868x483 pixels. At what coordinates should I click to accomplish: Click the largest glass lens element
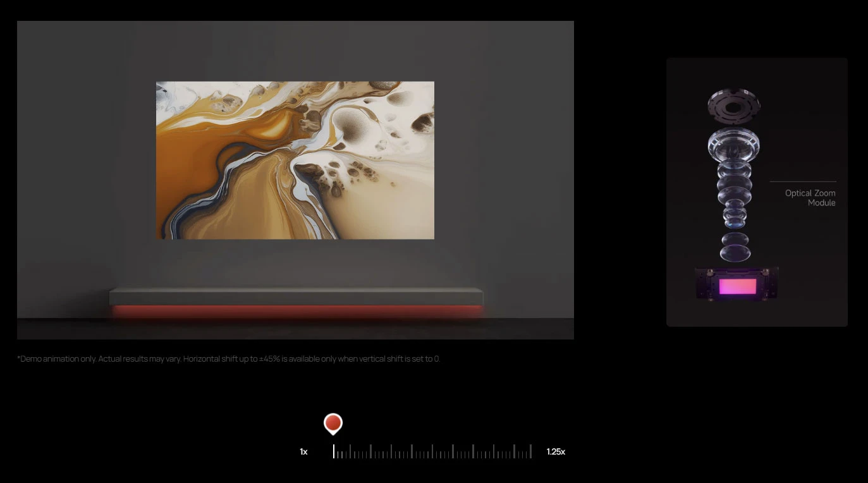[x=733, y=144]
